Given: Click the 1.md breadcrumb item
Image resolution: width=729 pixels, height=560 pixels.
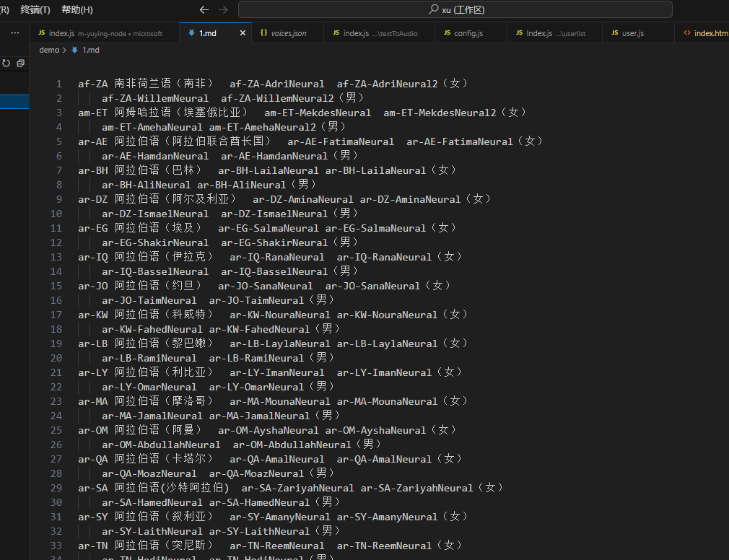Looking at the screenshot, I should 91,50.
